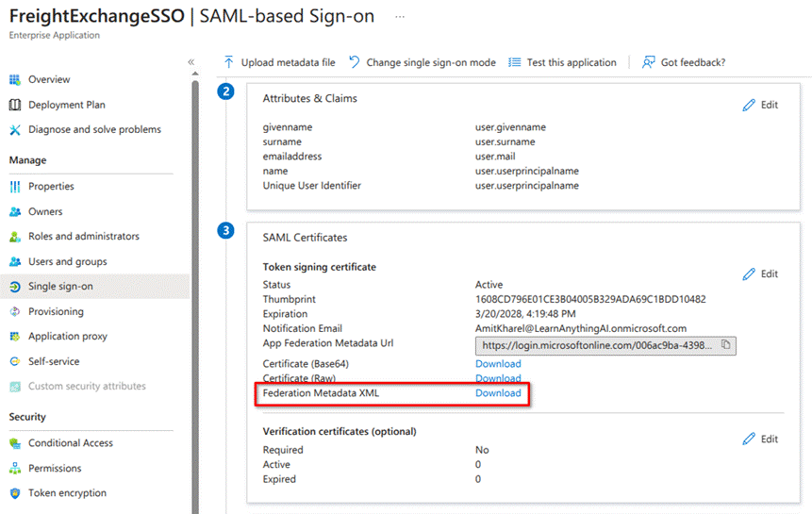The width and height of the screenshot is (812, 514).
Task: Click the upload arrow icon
Action: point(228,62)
